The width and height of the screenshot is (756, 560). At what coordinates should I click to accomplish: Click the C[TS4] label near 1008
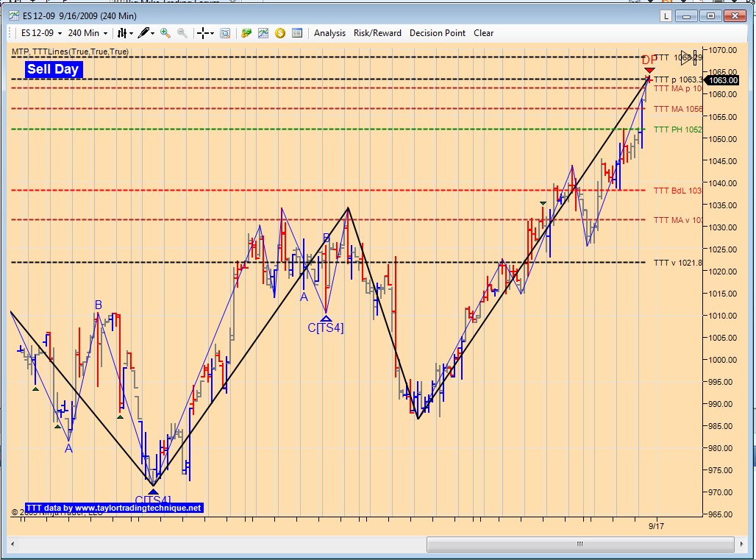point(326,328)
